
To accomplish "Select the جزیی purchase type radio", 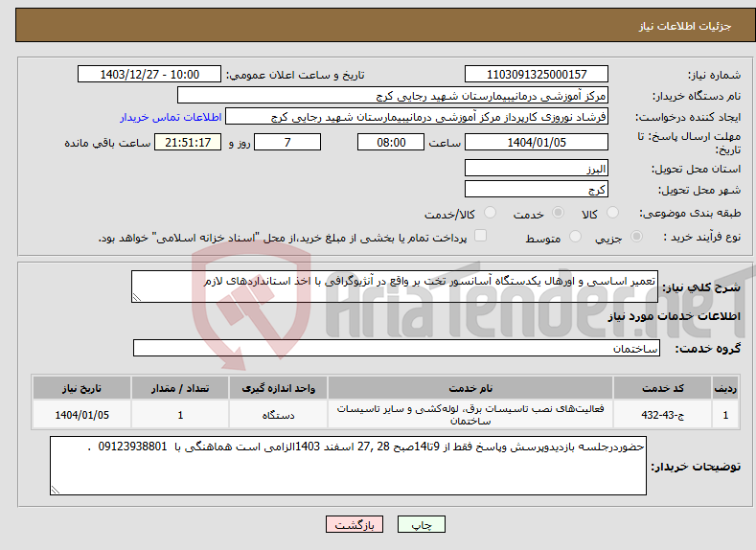I will click(x=636, y=237).
